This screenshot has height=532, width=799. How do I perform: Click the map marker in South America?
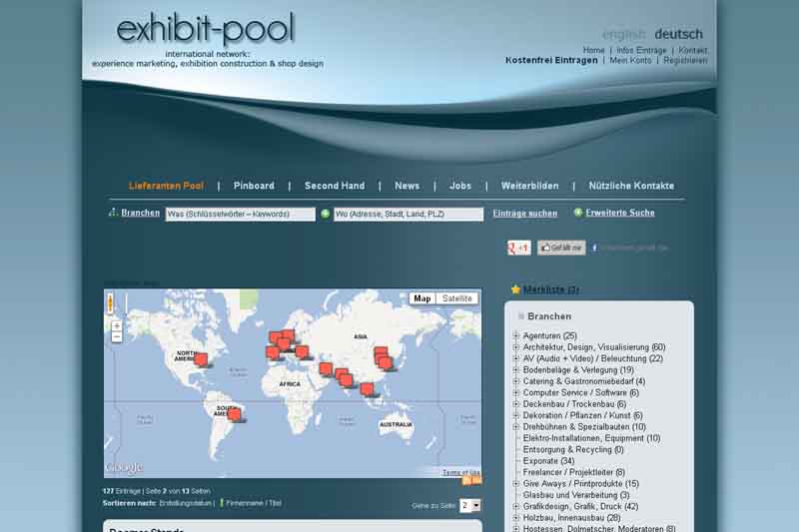click(x=234, y=415)
